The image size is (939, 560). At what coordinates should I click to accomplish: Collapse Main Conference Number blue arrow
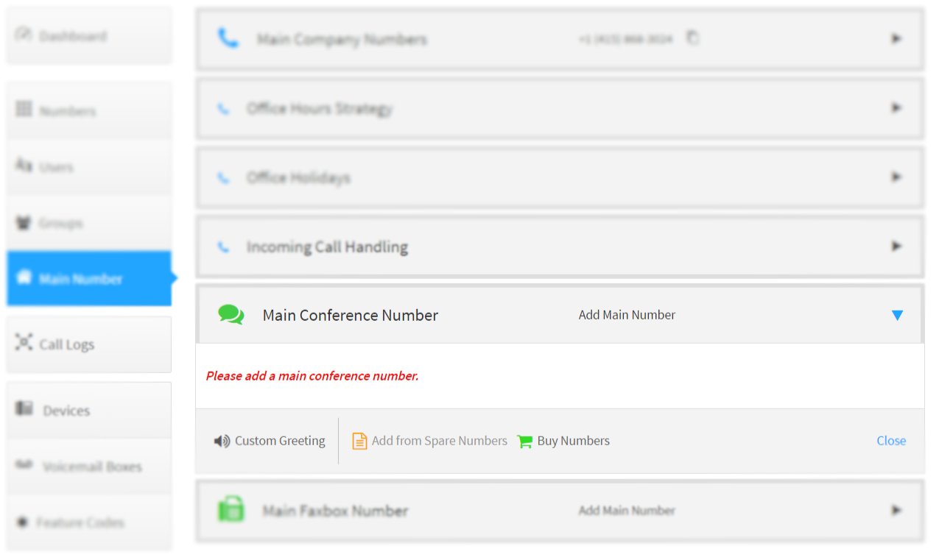point(897,315)
